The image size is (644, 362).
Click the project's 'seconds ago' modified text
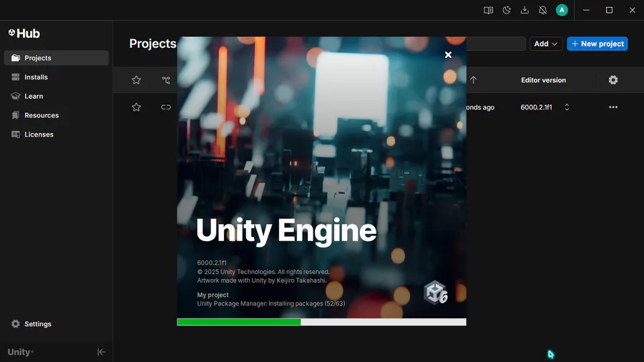coord(480,107)
